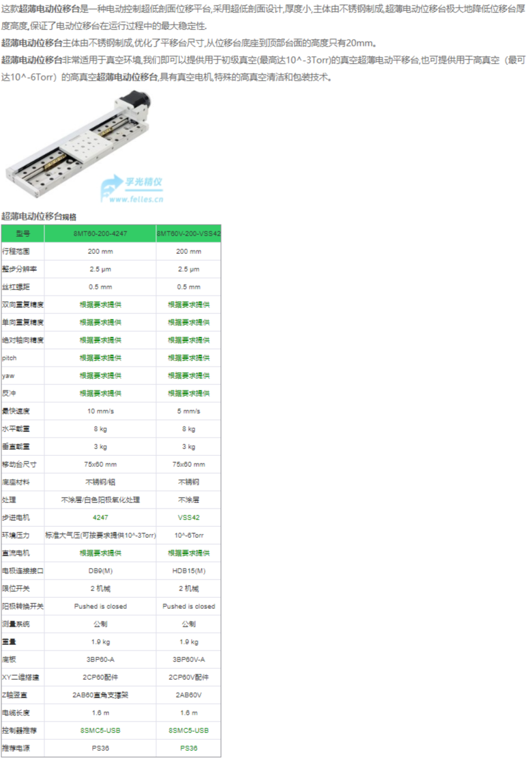Click the 丝杠螺距 row label
Screen dimensions: 532x761
pyautogui.click(x=16, y=287)
